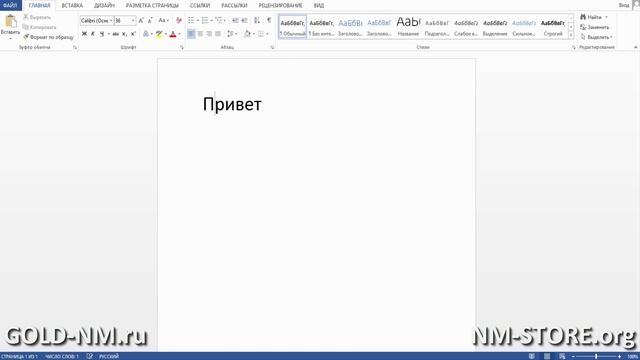640x360 pixels.
Task: Switch to the ВИД tab
Action: click(x=319, y=5)
